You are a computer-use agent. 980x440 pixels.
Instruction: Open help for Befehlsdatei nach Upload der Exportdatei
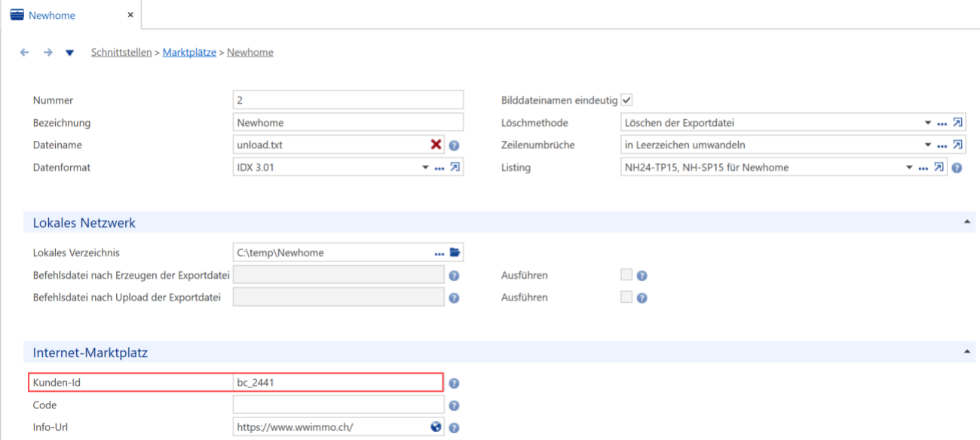pos(455,298)
